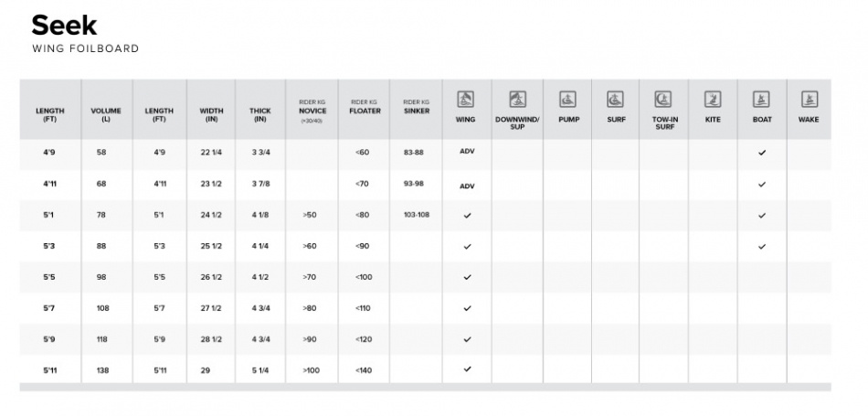Screen dimensions: 868x416
Task: Select the Pump activity icon
Action: pyautogui.click(x=567, y=100)
